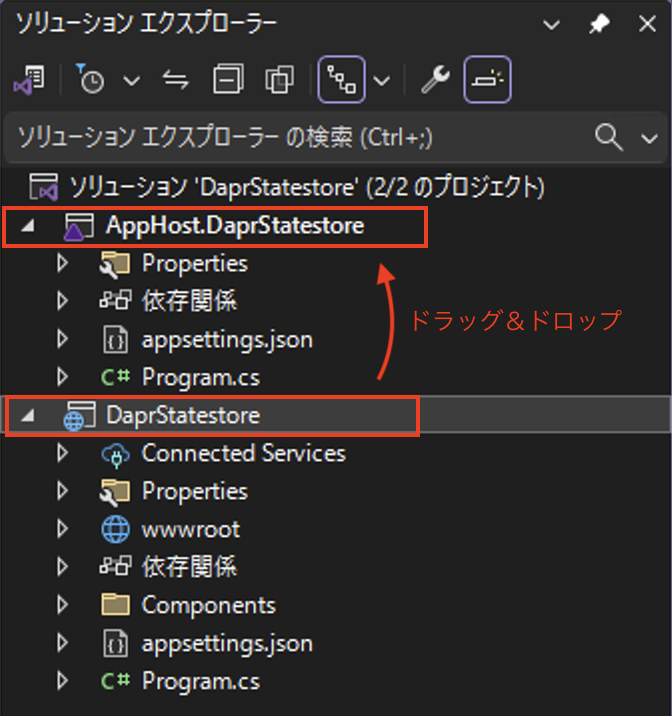Open pending changes filter dropdown arrow
Screen dimensions: 672x716
(x=131, y=81)
